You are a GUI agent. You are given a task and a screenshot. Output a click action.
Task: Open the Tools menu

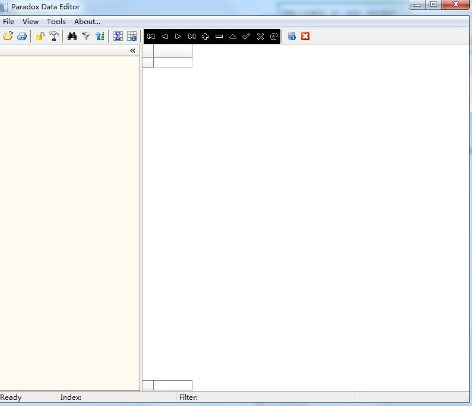(x=56, y=21)
